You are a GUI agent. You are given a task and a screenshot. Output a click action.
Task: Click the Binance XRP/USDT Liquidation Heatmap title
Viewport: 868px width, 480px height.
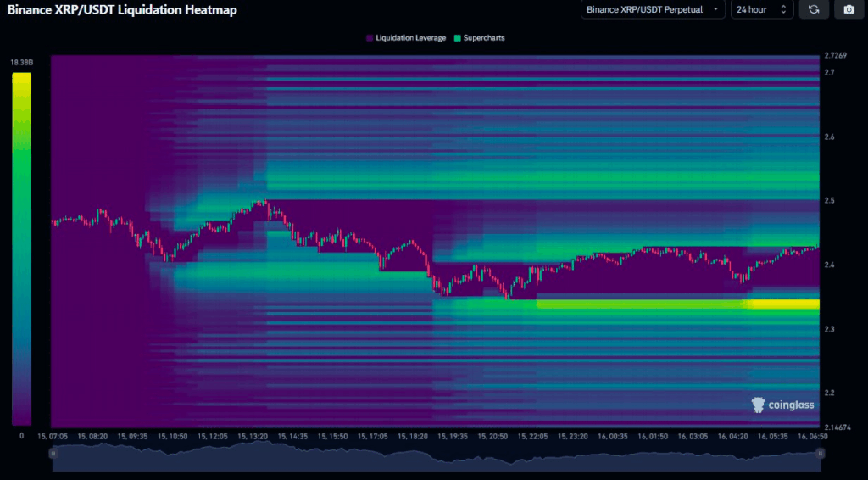click(122, 10)
